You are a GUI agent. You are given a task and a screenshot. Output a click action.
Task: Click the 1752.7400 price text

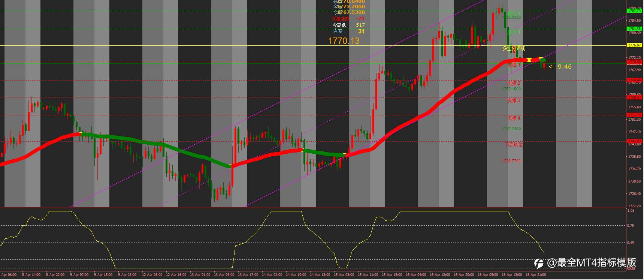click(511, 129)
